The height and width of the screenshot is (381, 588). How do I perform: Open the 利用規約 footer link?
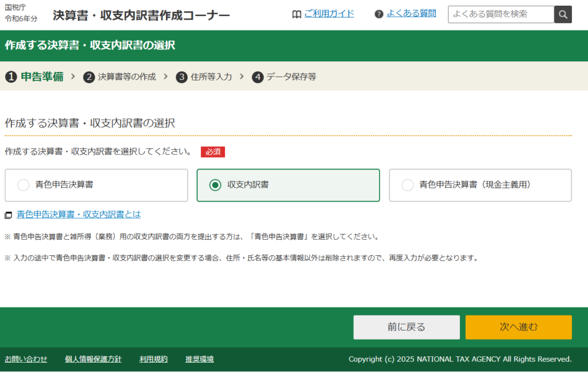pyautogui.click(x=153, y=359)
